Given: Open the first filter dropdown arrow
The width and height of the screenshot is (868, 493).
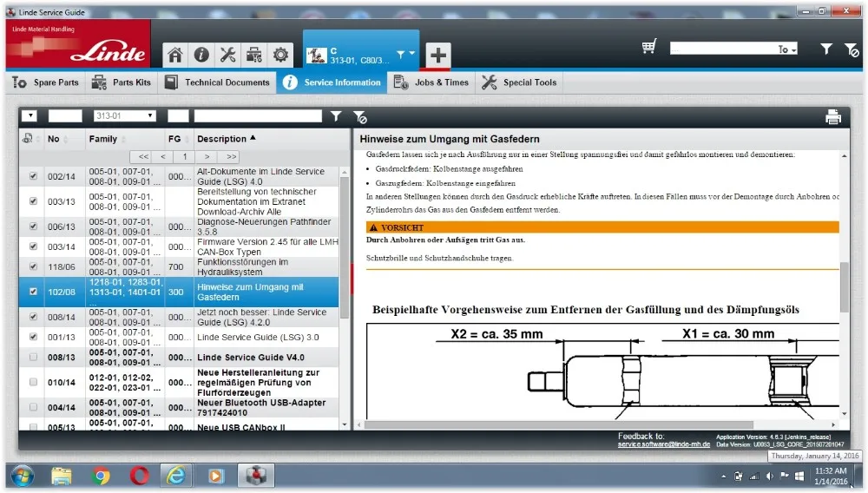Looking at the screenshot, I should tap(30, 115).
